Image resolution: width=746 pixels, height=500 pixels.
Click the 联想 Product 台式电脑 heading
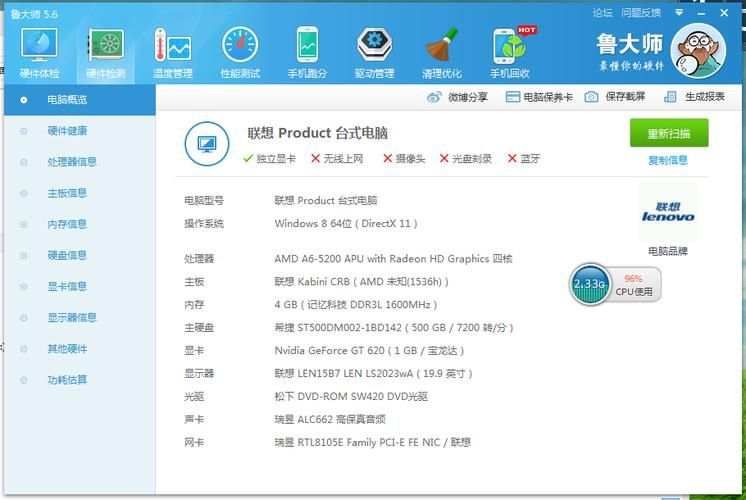pos(317,133)
